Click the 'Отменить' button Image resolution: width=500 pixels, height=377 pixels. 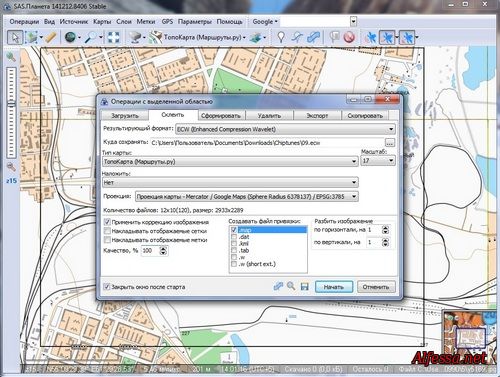pyautogui.click(x=376, y=287)
